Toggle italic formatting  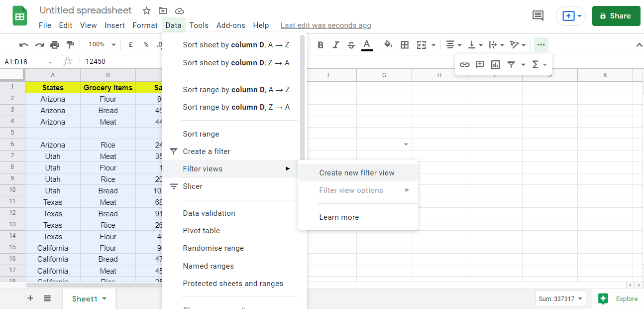[x=336, y=45]
